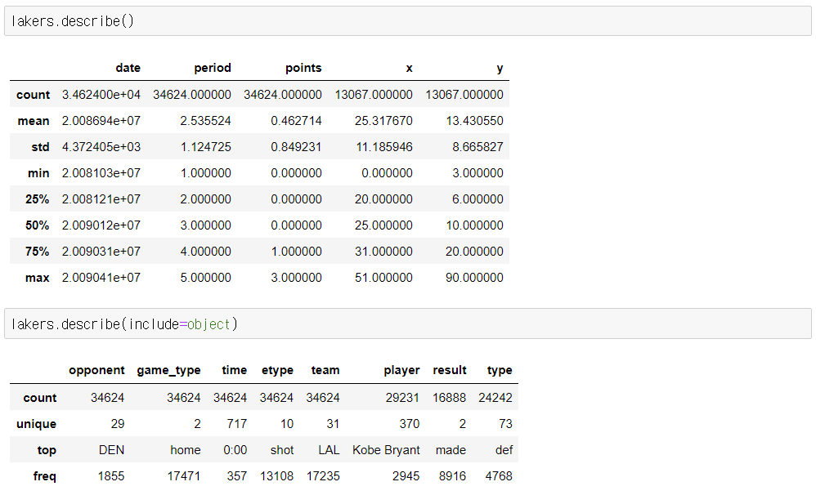This screenshot has height=504, width=816.
Task: Select points std value 0.849231
Action: (x=296, y=147)
